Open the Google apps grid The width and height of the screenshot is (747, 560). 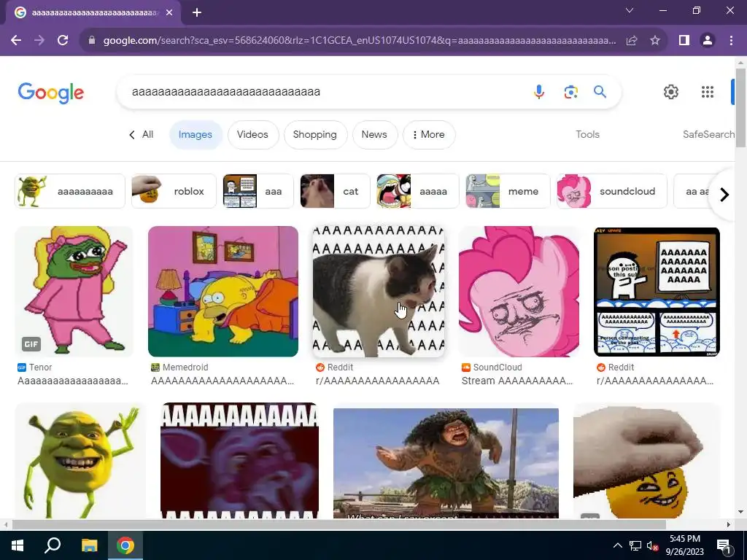pyautogui.click(x=708, y=92)
